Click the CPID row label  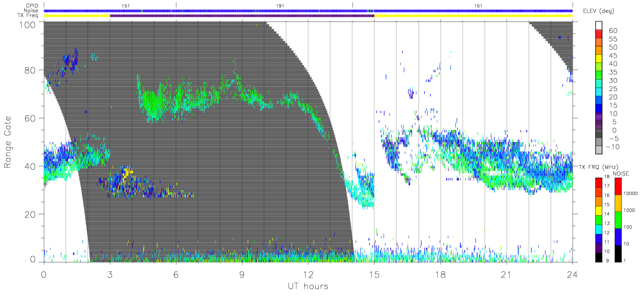(x=33, y=6)
